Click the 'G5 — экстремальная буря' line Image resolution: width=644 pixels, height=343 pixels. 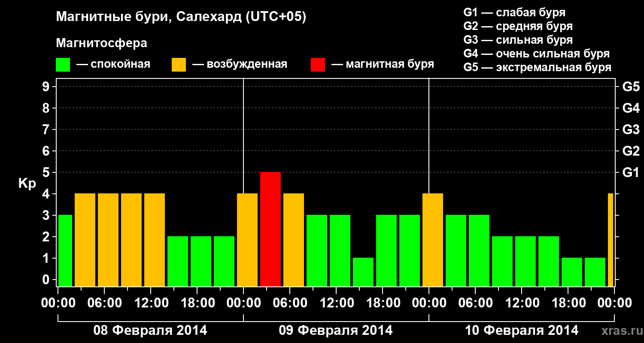[x=538, y=67]
